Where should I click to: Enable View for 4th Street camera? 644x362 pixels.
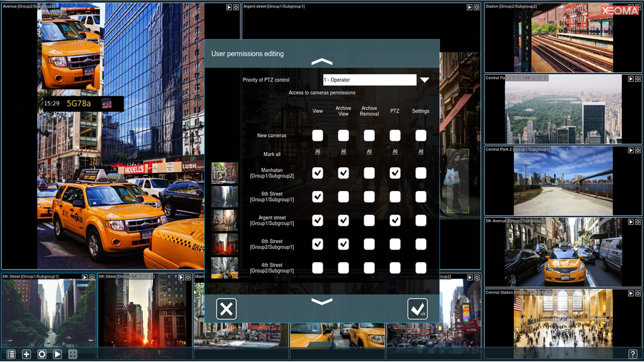(318, 268)
